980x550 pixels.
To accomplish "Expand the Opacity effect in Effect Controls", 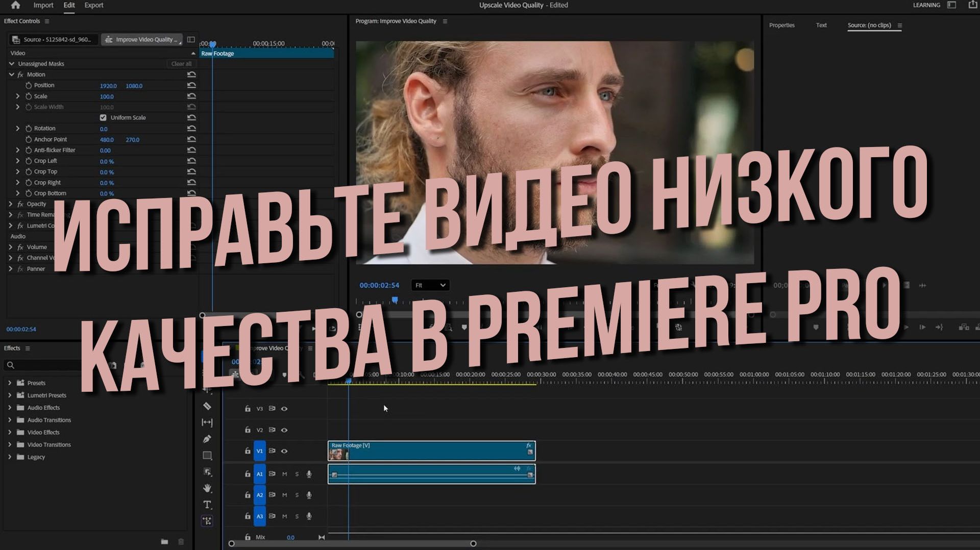I will 11,204.
